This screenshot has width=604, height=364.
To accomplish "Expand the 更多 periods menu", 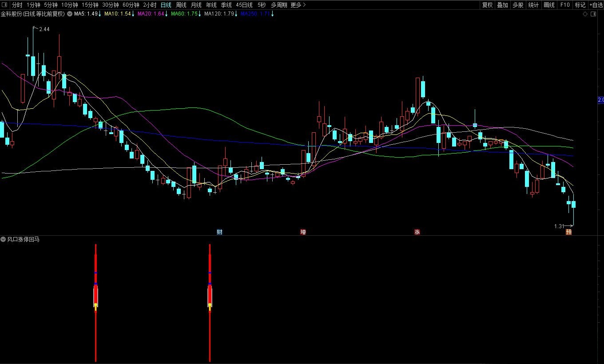I will 298,5.
